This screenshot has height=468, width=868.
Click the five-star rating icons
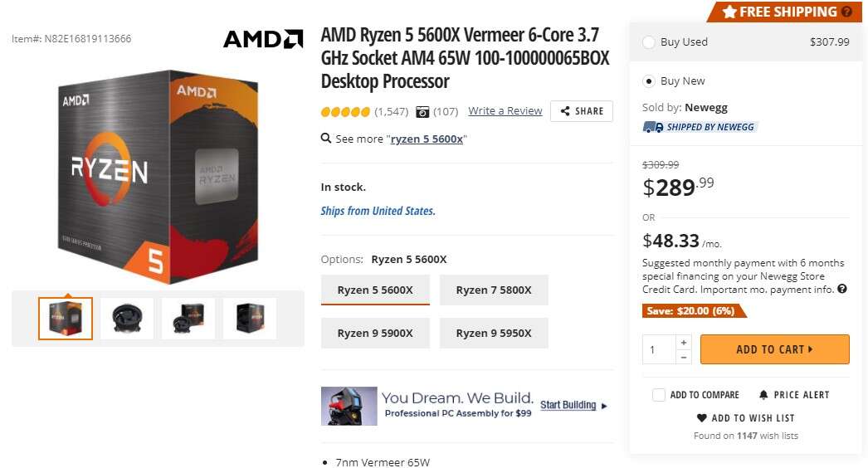click(x=345, y=111)
